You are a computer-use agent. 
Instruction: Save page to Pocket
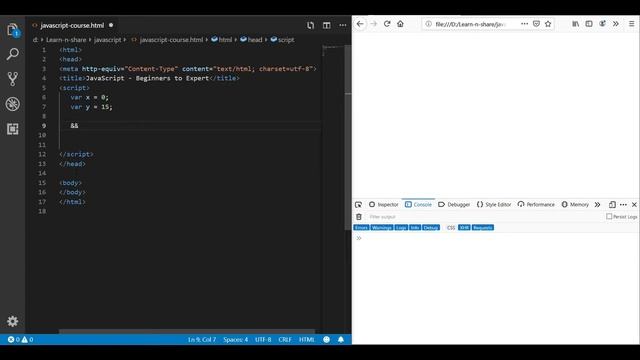point(536,24)
